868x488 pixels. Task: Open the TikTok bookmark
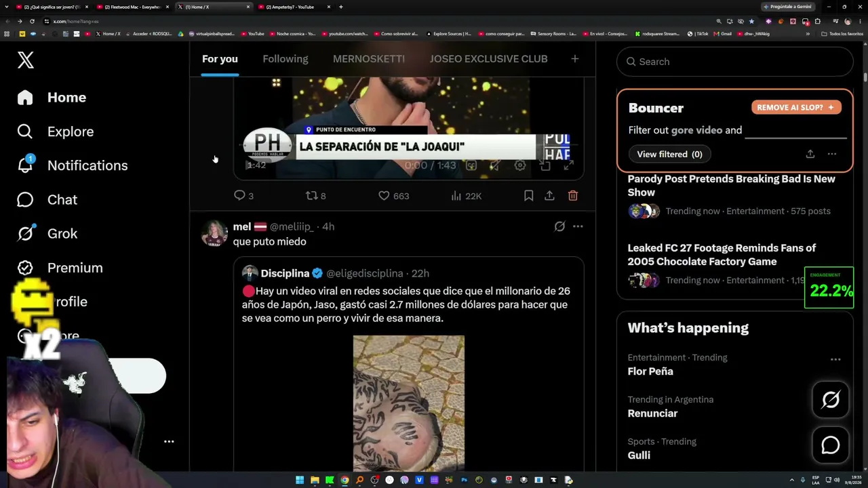[698, 34]
